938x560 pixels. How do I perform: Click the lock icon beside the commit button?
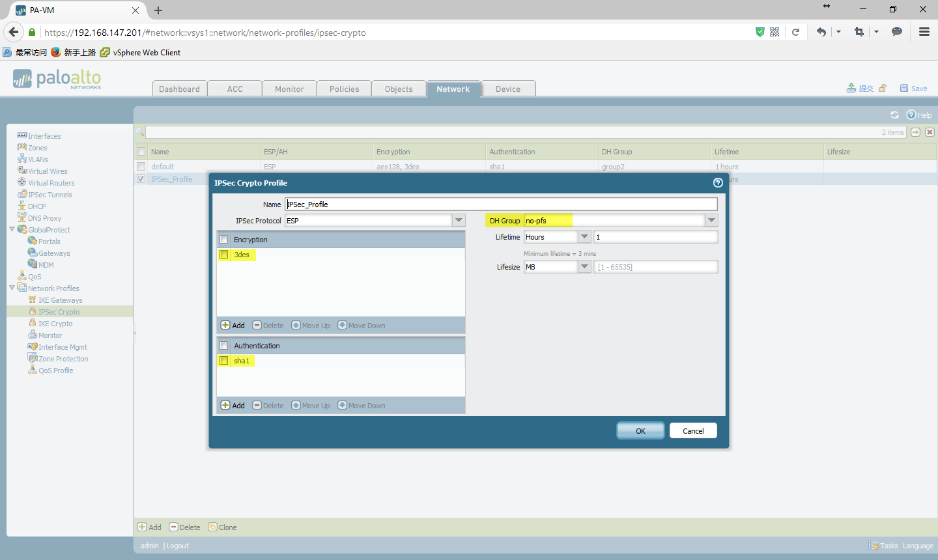pos(883,89)
